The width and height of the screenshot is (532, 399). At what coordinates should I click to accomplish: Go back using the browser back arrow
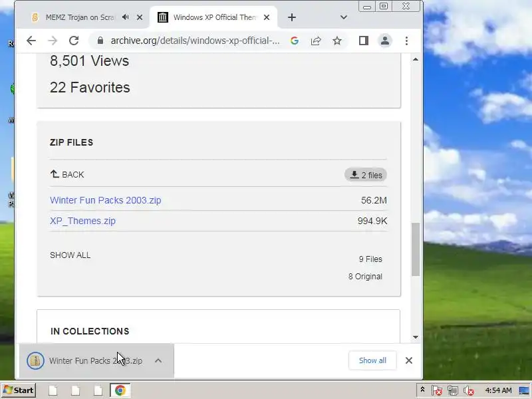pos(31,41)
